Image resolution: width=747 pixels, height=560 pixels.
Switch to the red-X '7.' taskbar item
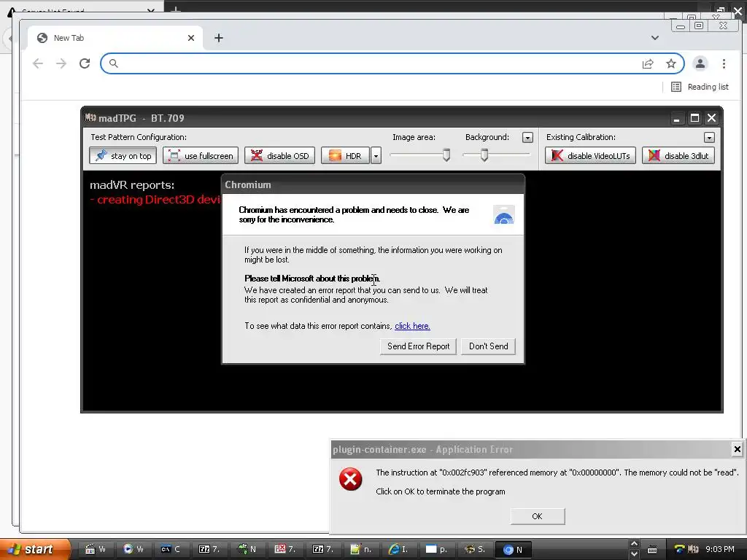tap(285, 549)
